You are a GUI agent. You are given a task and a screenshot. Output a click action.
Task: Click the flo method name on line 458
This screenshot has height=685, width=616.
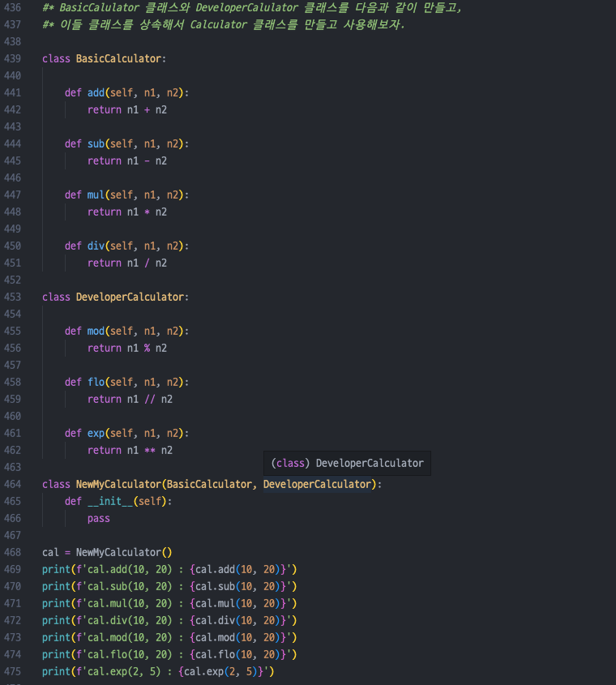click(96, 383)
